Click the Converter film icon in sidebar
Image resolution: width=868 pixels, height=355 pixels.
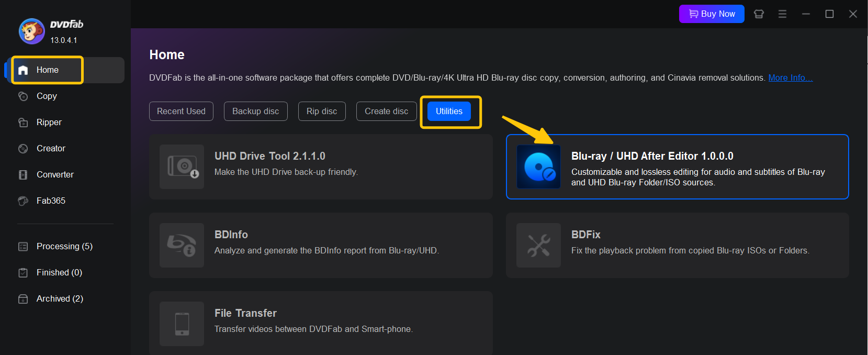click(x=23, y=175)
